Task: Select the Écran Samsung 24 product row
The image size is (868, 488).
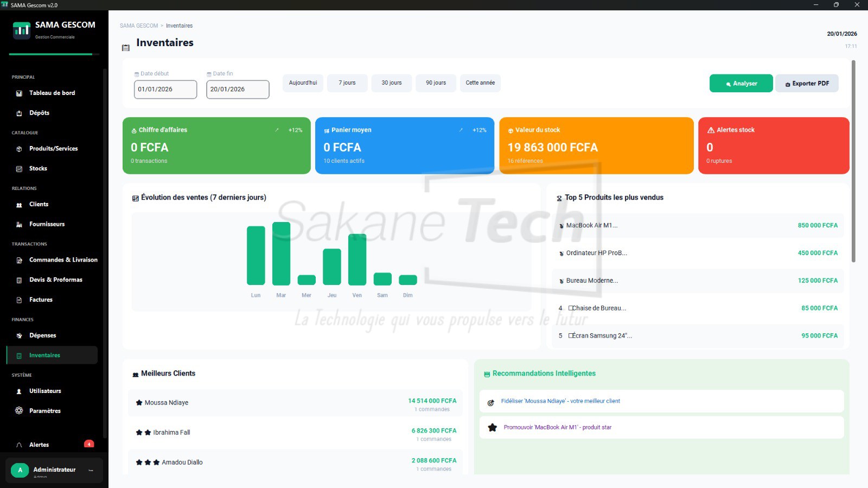Action: (698, 336)
